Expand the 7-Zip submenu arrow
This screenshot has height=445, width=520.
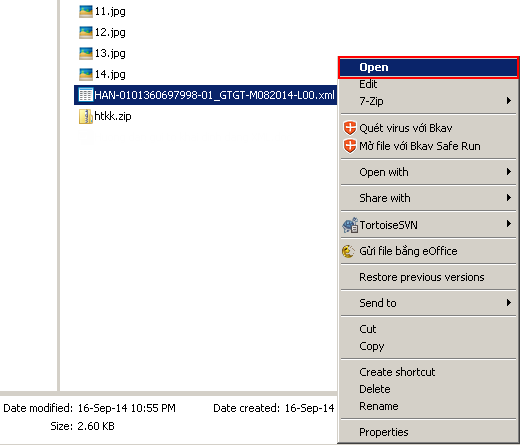coord(509,100)
